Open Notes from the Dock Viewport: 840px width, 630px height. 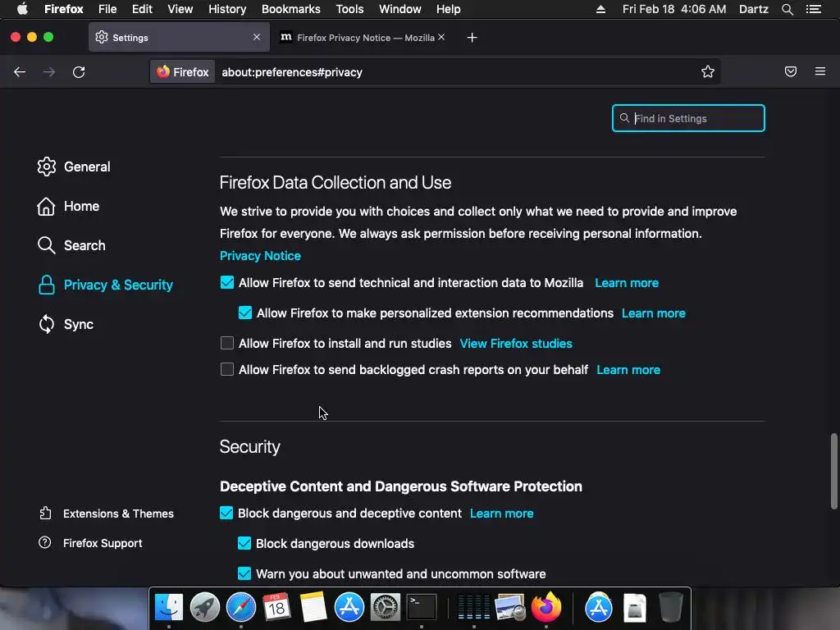(x=313, y=608)
